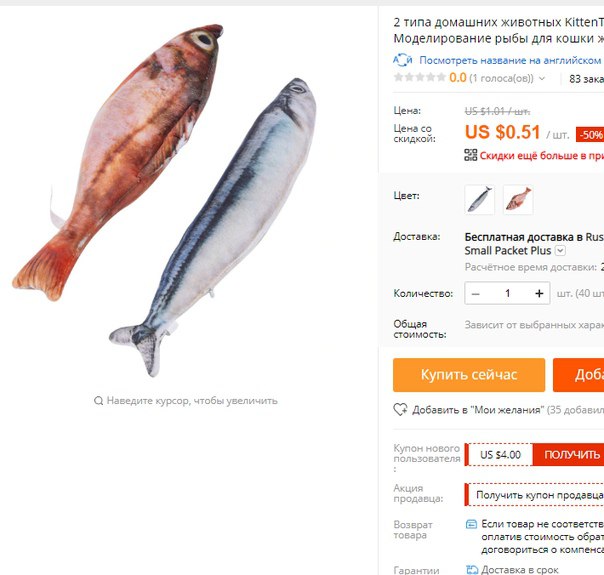The height and width of the screenshot is (575, 604).
Task: Click the Купить сейчас button
Action: point(469,375)
